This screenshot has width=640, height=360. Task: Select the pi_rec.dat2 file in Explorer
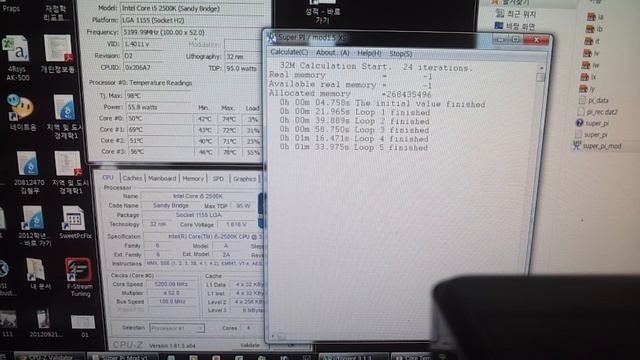coord(597,111)
